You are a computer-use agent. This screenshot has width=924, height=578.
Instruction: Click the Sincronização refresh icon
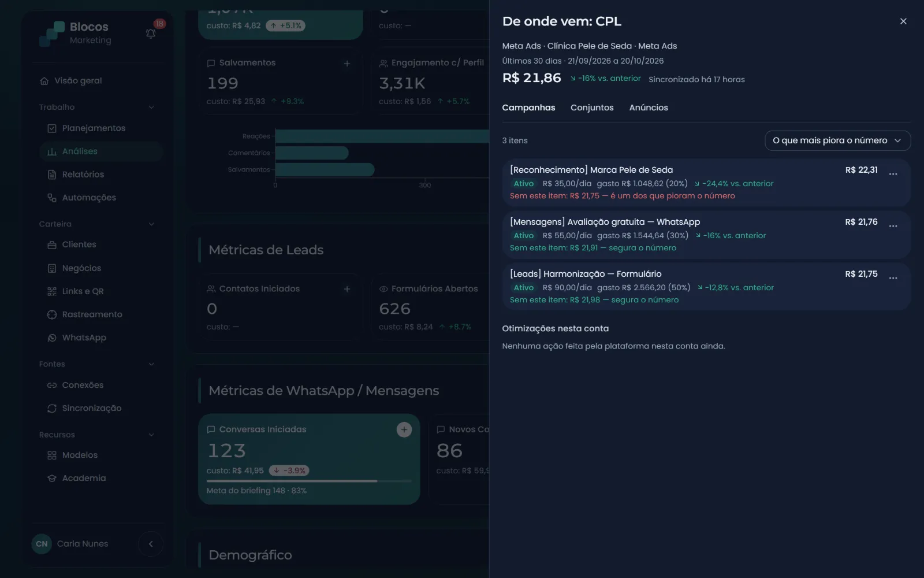click(52, 408)
